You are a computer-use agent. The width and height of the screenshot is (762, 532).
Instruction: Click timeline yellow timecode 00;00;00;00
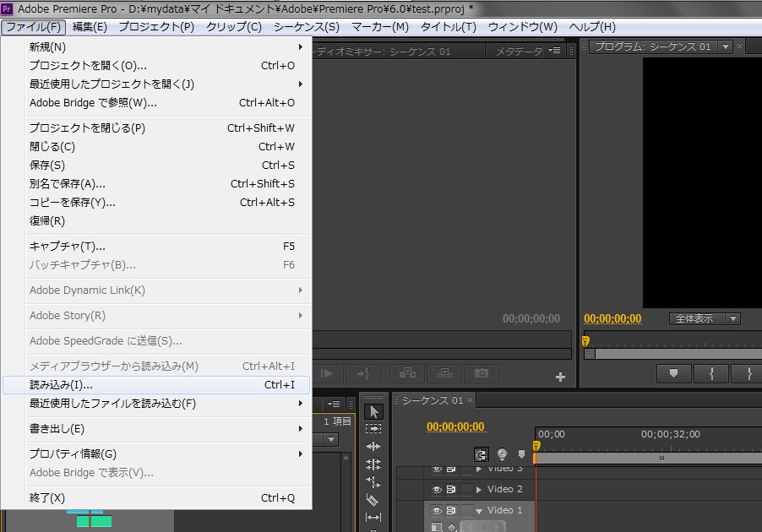(455, 426)
